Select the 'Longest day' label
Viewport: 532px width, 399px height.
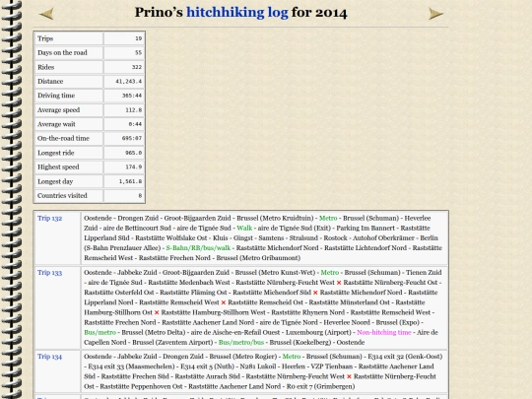pos(55,181)
